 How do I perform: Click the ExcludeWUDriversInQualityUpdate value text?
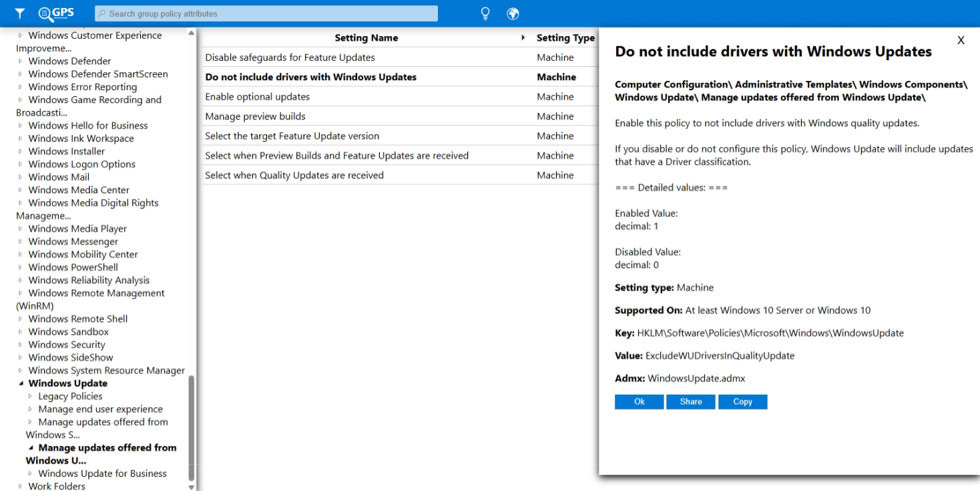click(720, 355)
